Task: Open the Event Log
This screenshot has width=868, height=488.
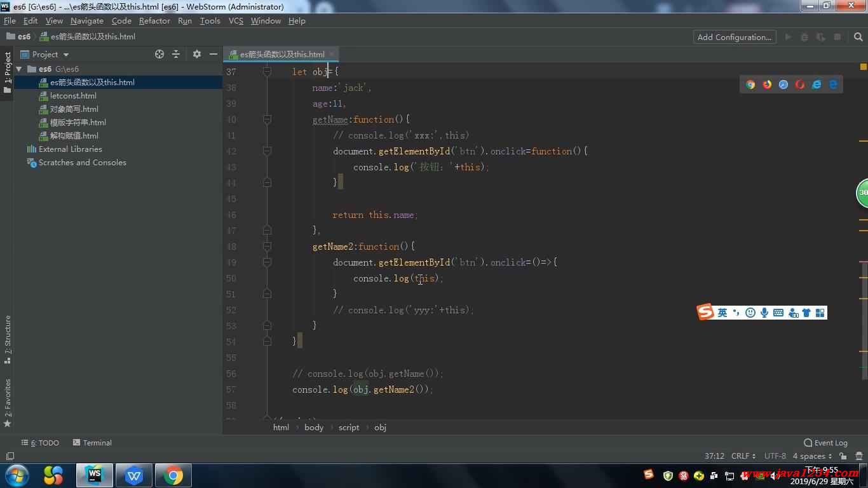Action: pos(825,443)
